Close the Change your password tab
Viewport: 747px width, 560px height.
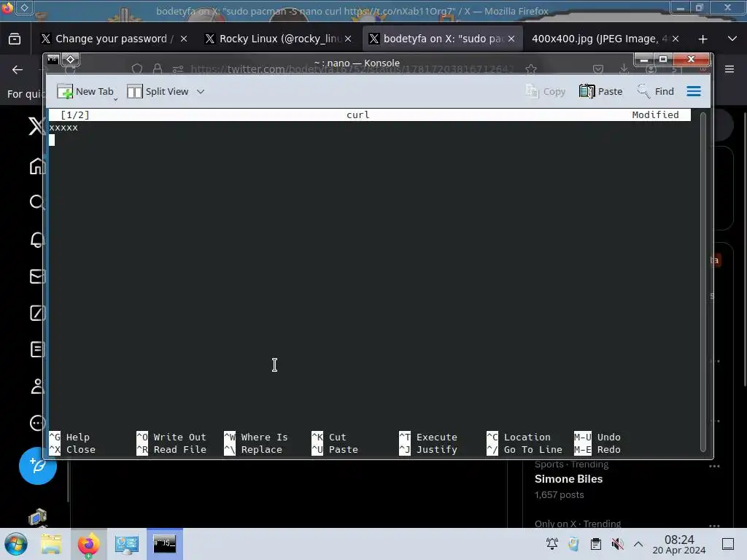click(184, 39)
